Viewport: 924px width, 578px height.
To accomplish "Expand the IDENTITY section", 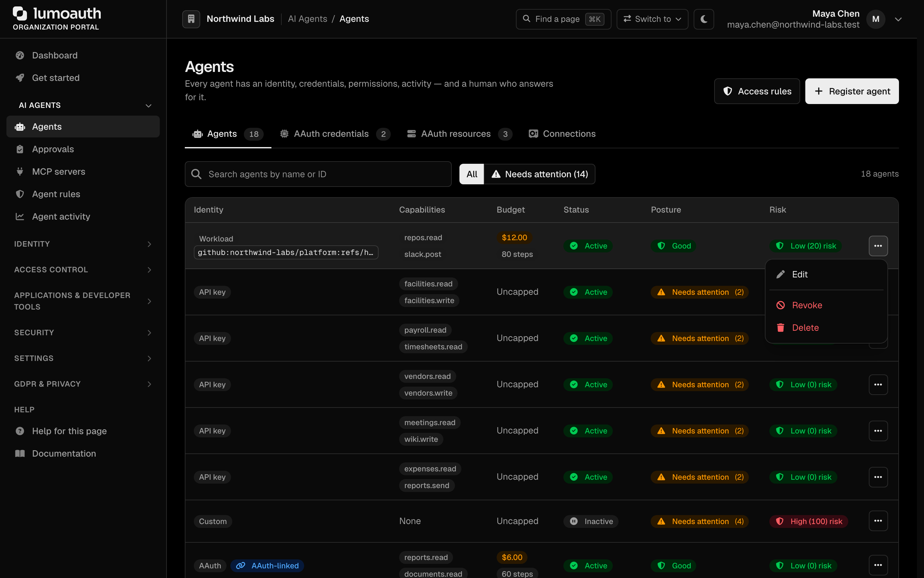I will point(83,244).
